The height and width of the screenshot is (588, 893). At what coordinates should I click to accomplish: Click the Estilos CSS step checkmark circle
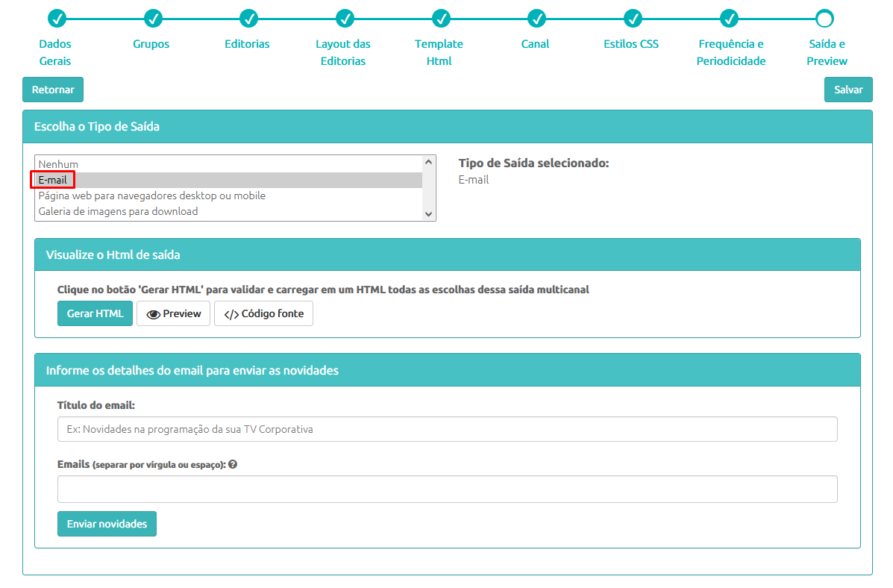[x=633, y=19]
